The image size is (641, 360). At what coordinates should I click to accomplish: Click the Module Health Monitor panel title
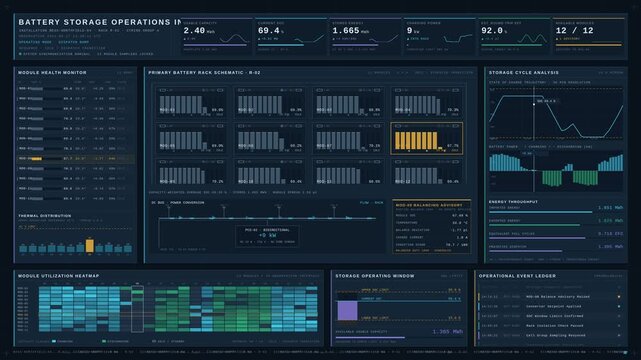coord(52,73)
